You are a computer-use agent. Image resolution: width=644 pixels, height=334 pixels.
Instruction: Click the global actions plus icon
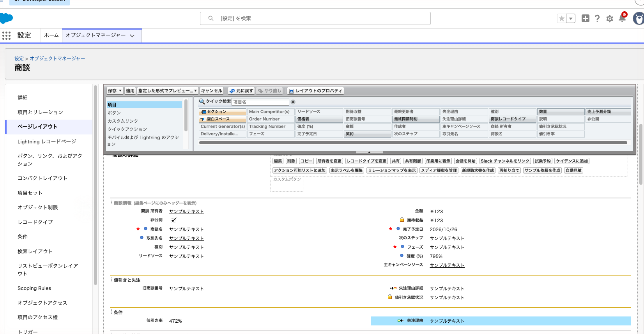[x=585, y=18]
